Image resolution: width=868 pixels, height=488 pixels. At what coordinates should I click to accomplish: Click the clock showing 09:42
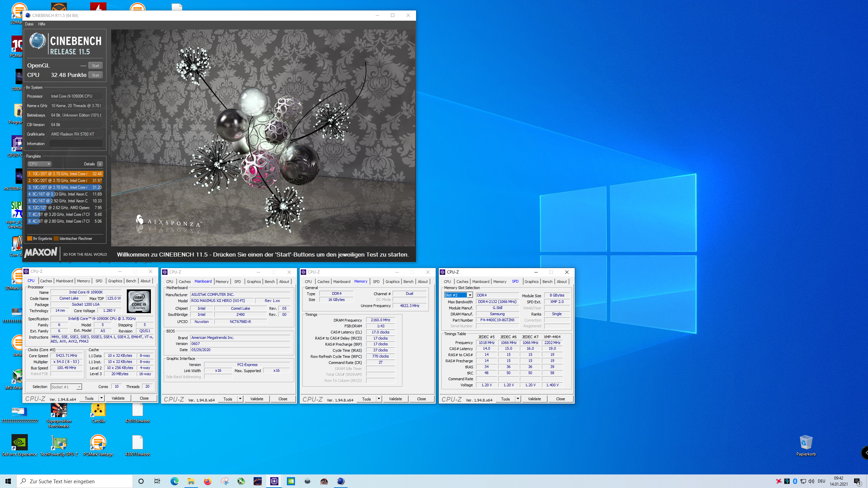coord(839,478)
